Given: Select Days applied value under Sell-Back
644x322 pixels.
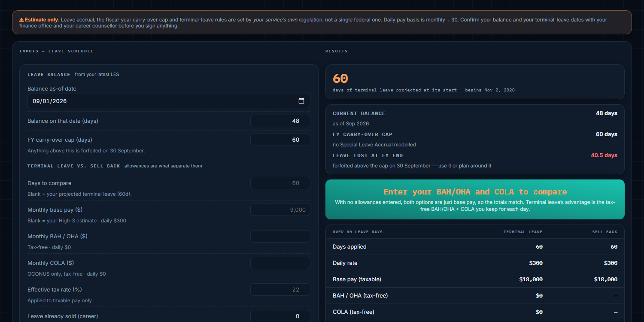Looking at the screenshot, I should (614, 247).
